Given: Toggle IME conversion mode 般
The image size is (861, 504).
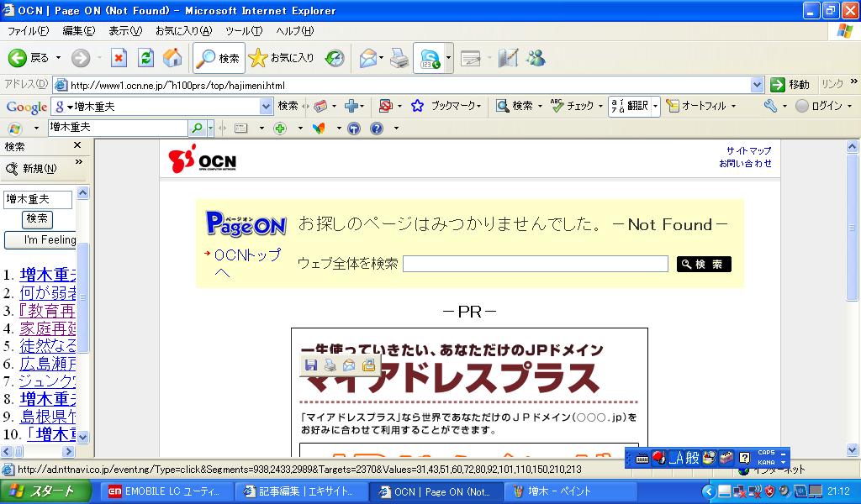Looking at the screenshot, I should pos(692,458).
